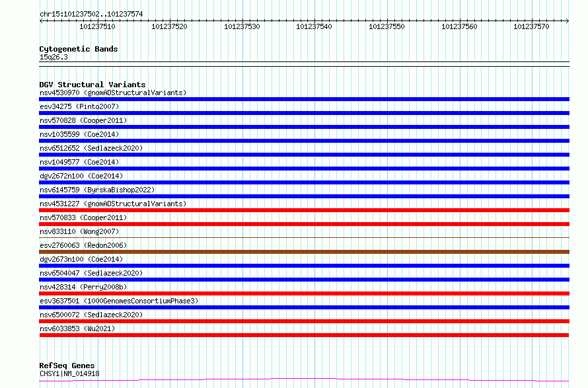Click ruler position 101237520

tap(169, 26)
